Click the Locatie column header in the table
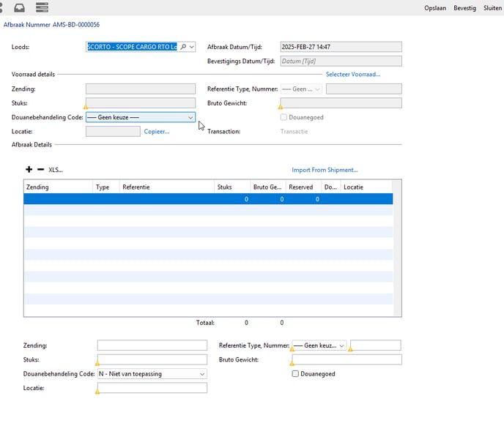The height and width of the screenshot is (426, 504). click(366, 187)
